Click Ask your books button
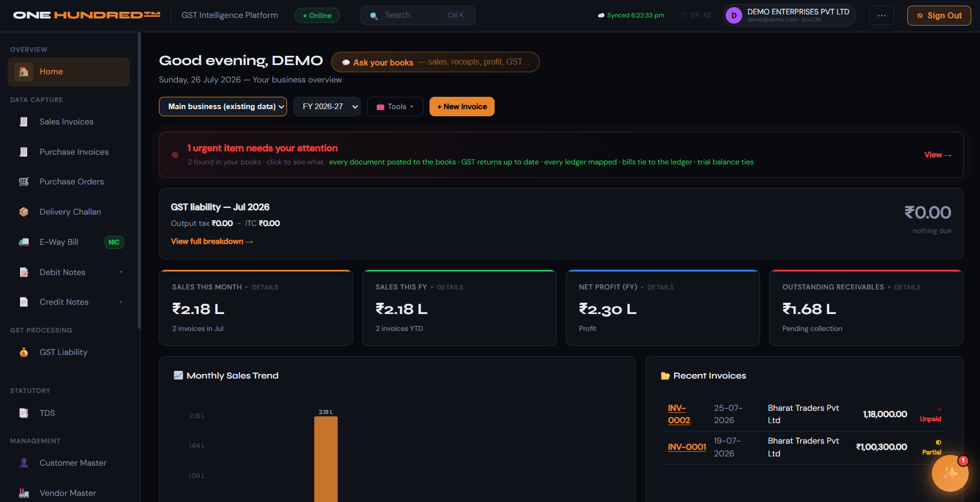 (x=435, y=62)
